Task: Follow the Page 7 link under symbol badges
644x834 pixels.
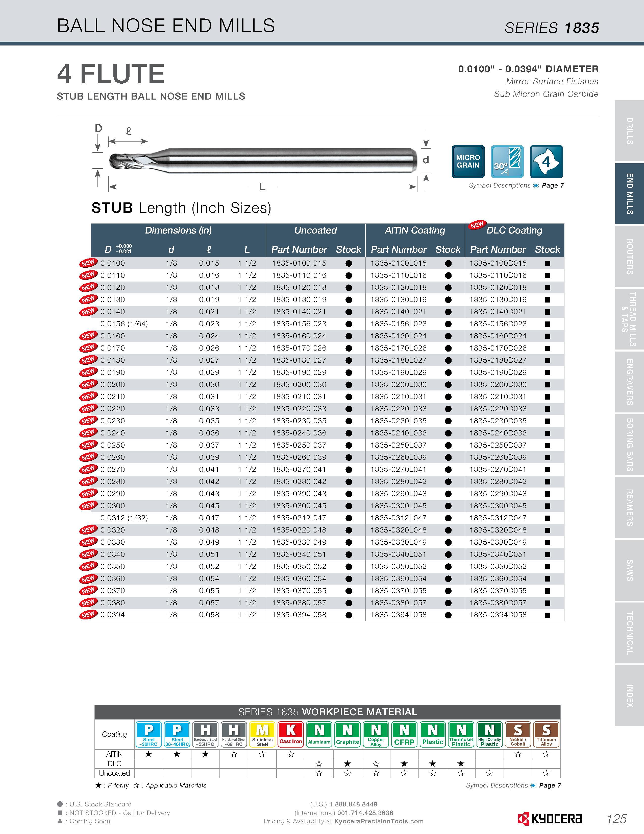Action: 553,186
